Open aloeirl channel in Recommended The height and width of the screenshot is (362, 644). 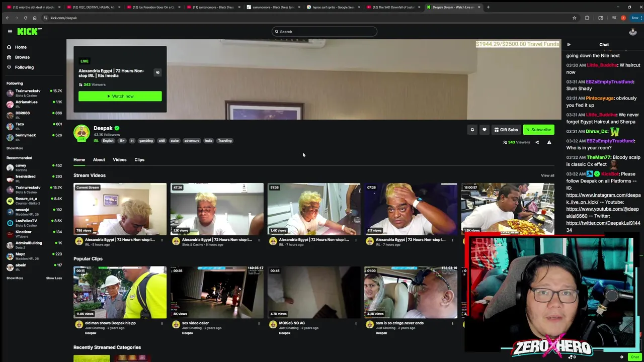[x=34, y=267]
